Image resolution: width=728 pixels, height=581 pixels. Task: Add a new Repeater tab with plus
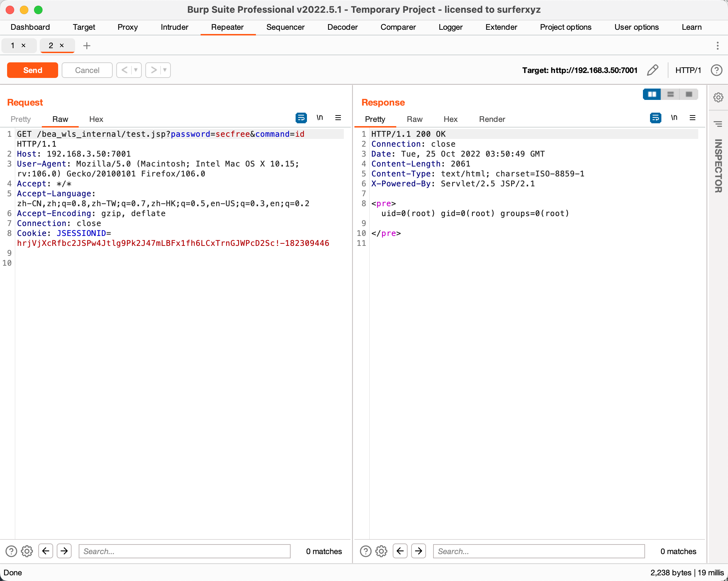87,46
